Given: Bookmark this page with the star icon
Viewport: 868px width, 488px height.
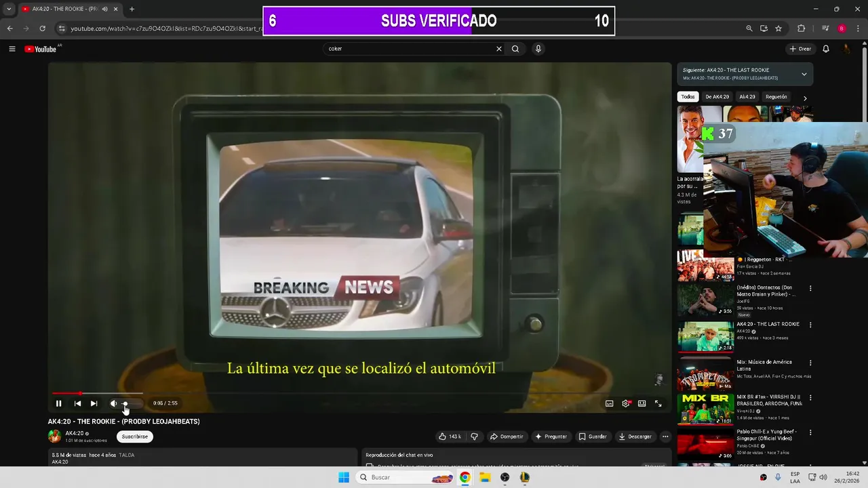Looking at the screenshot, I should (x=778, y=28).
